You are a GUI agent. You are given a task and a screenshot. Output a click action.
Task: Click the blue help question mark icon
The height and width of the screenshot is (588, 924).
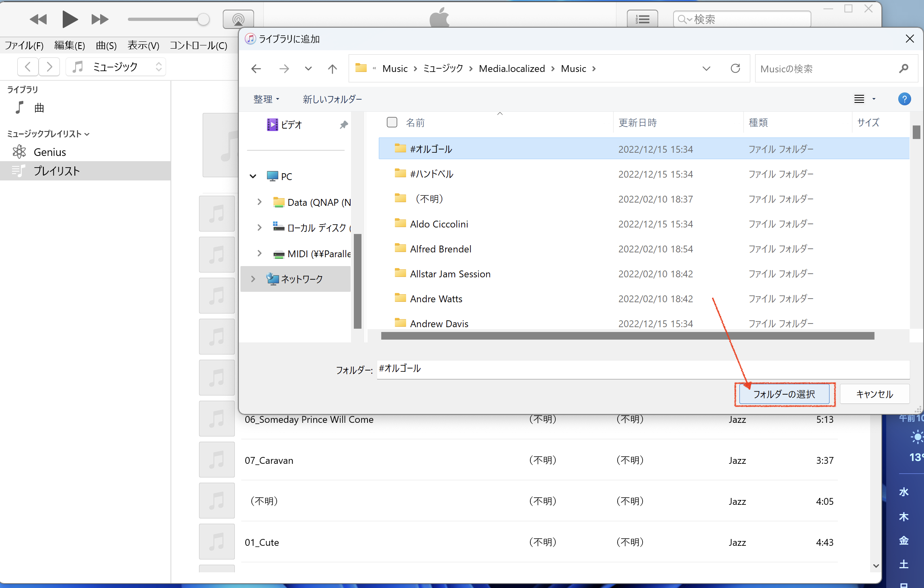coord(904,99)
